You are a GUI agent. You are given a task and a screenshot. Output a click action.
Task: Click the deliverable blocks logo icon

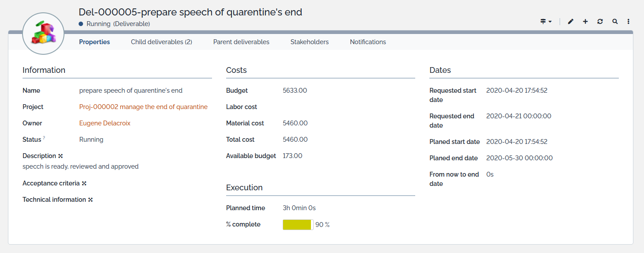click(x=43, y=34)
